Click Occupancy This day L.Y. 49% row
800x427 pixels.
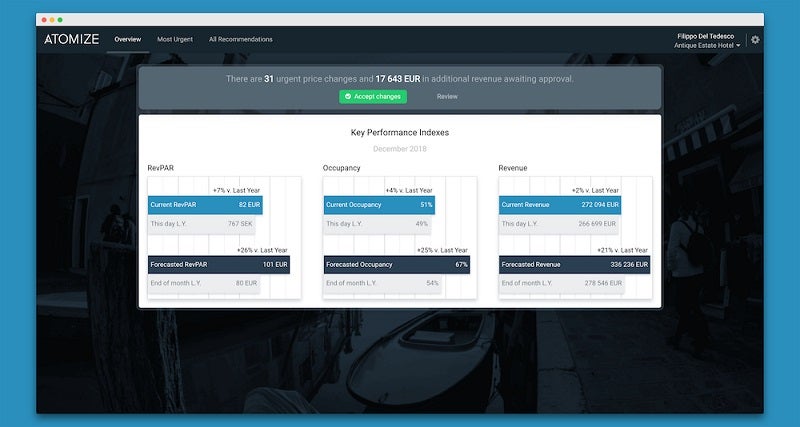[377, 224]
